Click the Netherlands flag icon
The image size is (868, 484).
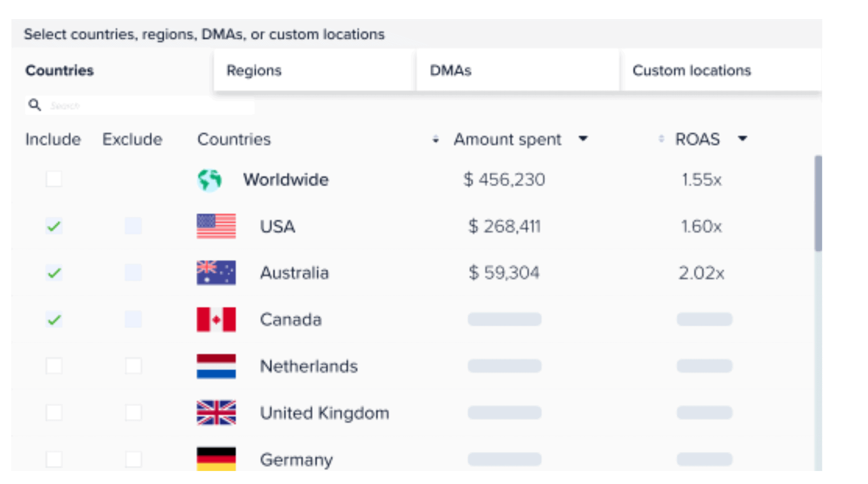pyautogui.click(x=216, y=366)
